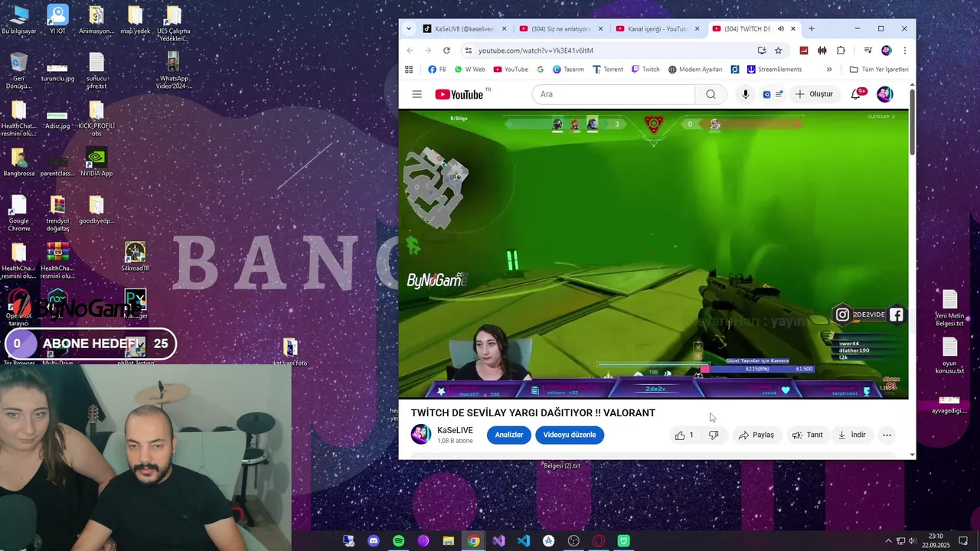Open the StreamElements bookmark
The image size is (980, 551).
(774, 69)
